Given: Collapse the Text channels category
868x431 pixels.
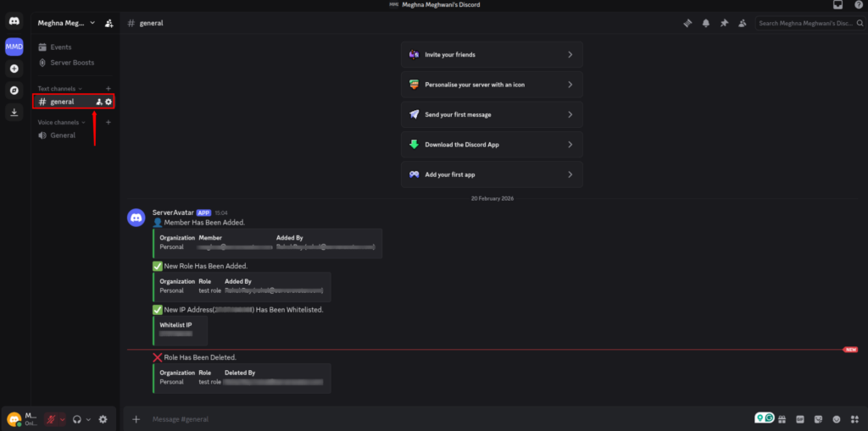Looking at the screenshot, I should (60, 89).
